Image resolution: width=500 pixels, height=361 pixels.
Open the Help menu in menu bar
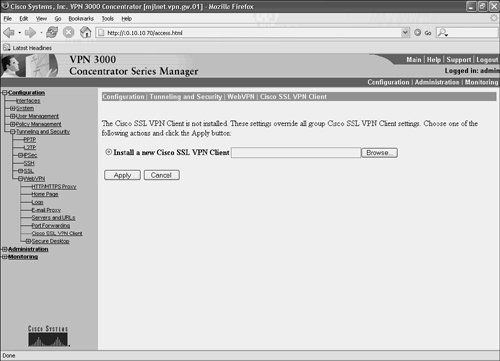pyautogui.click(x=127, y=19)
